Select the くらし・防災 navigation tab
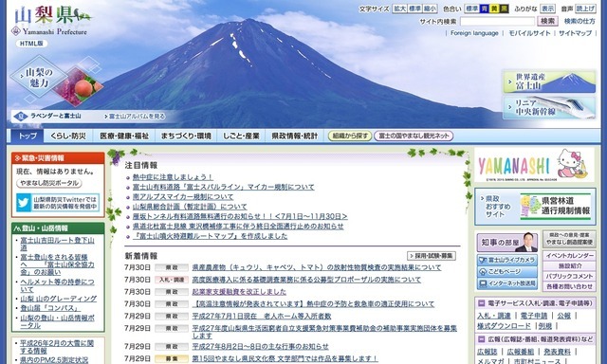607x364 pixels. point(68,136)
